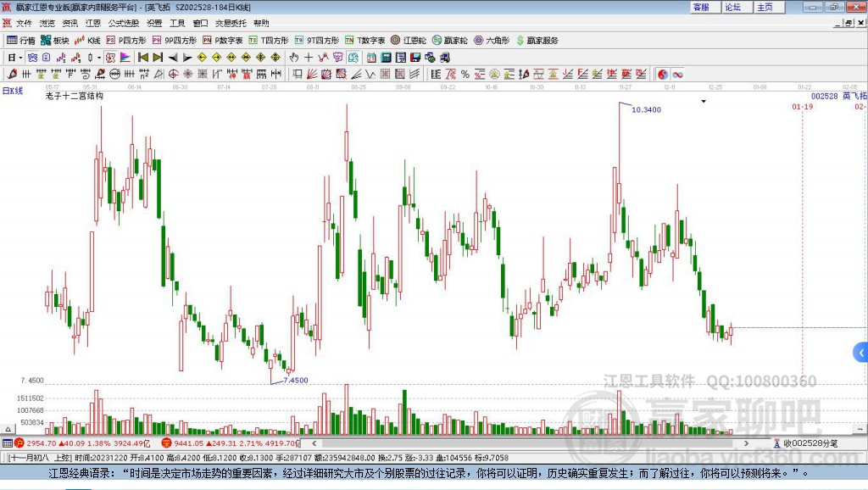Click the 10.3400 high price label

pyautogui.click(x=647, y=109)
